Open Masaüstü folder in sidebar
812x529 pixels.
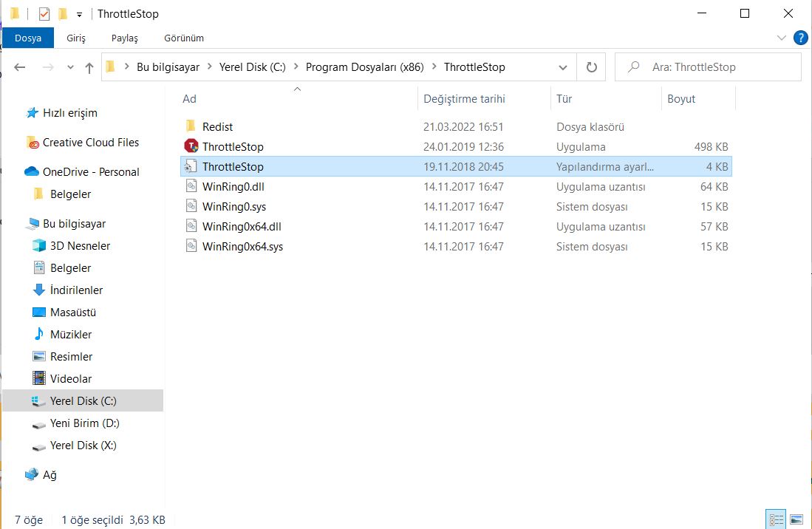click(73, 313)
